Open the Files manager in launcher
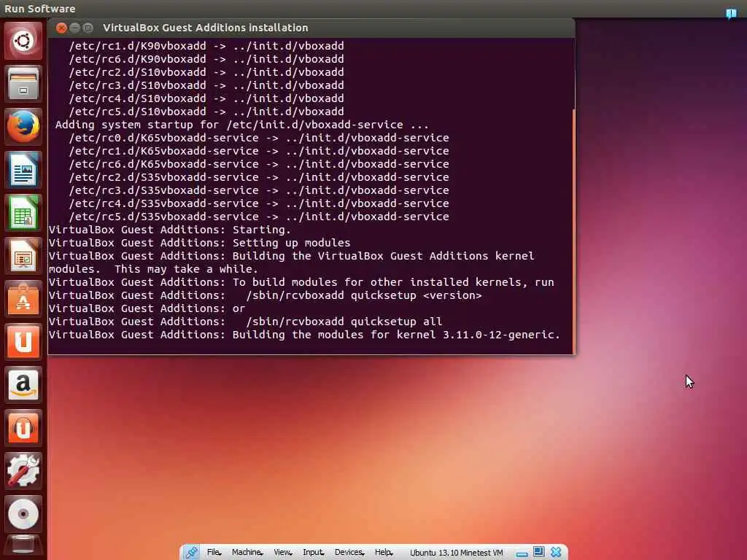 click(23, 84)
